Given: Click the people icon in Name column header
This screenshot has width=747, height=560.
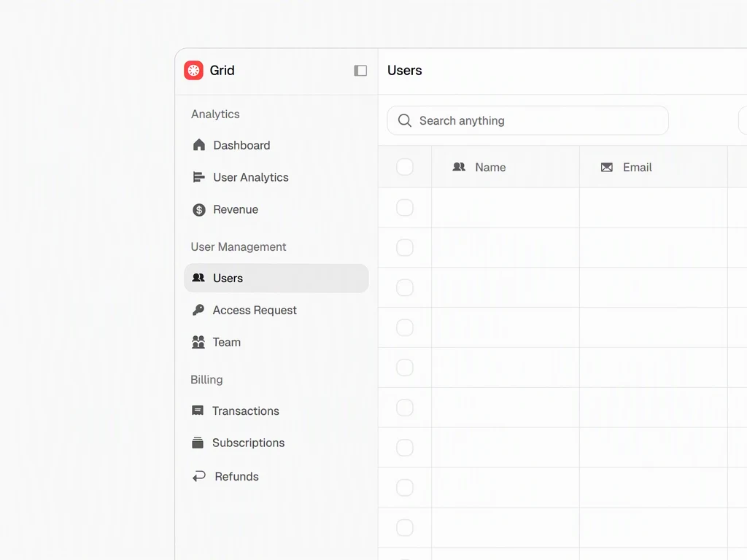Looking at the screenshot, I should tap(459, 167).
